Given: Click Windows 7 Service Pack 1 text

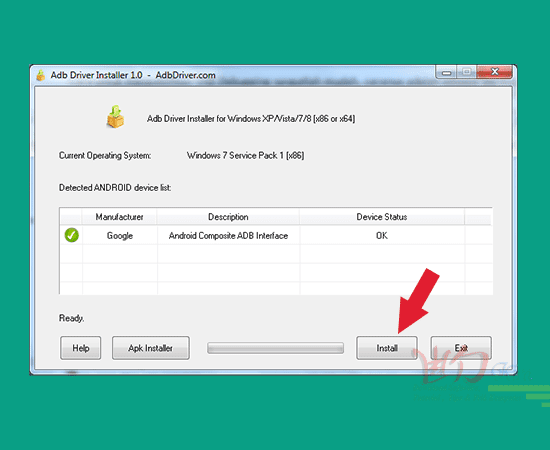Looking at the screenshot, I should click(246, 155).
